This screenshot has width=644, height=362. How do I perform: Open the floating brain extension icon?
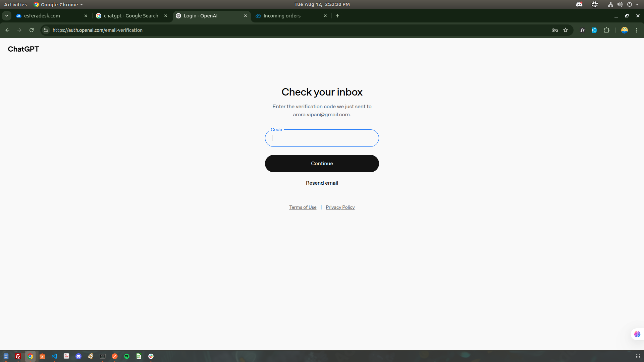pos(637,334)
